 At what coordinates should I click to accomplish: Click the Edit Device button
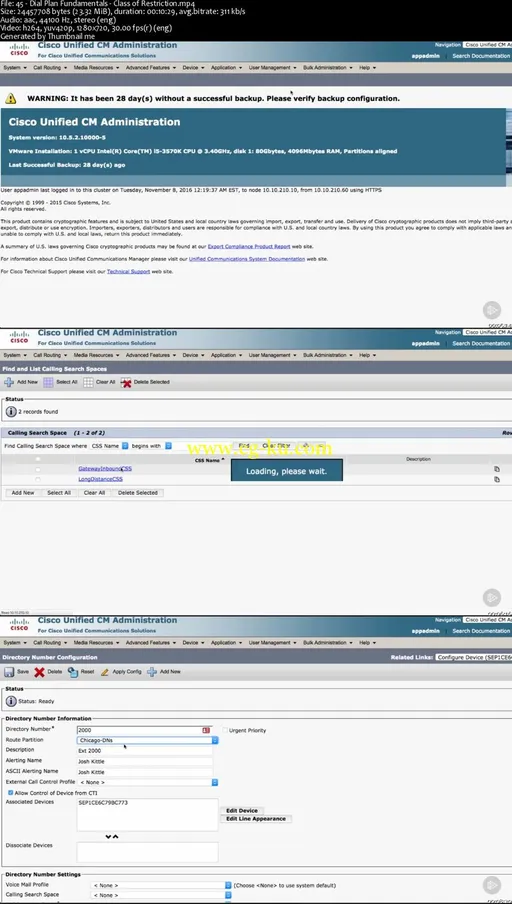(242, 811)
